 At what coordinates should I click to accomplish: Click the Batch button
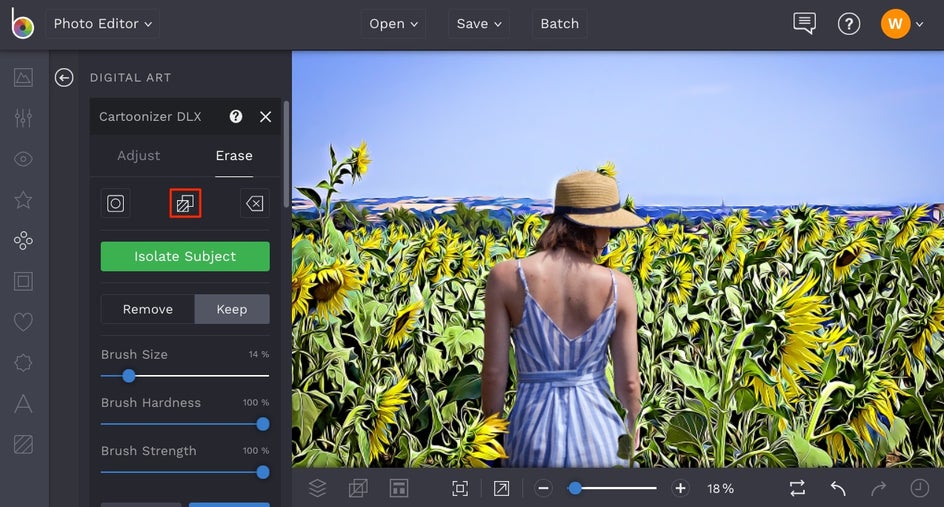pos(559,23)
